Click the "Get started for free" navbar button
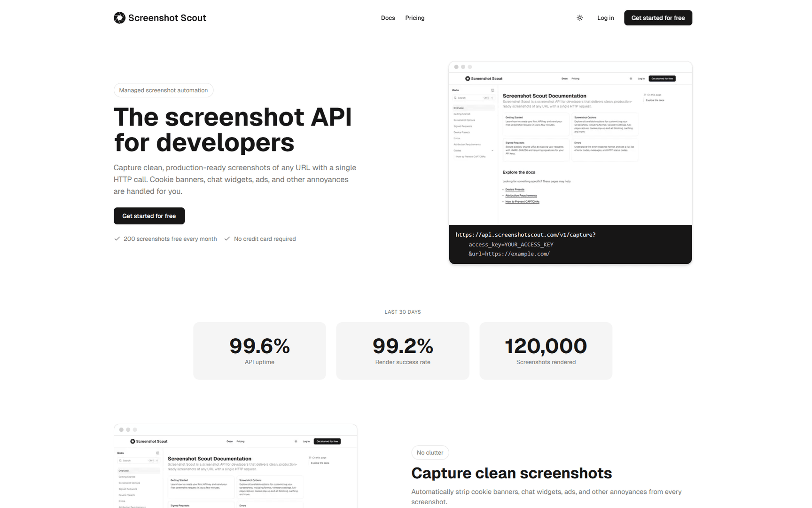Image resolution: width=812 pixels, height=508 pixels. point(658,17)
